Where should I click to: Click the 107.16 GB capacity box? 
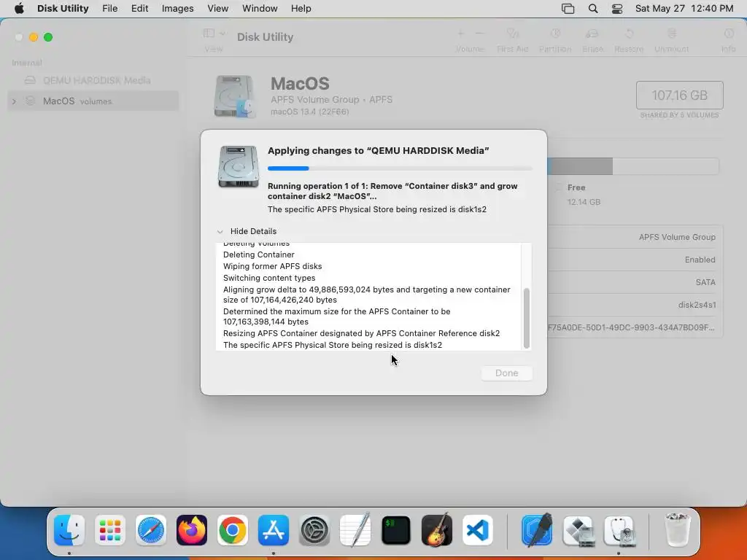tap(679, 96)
